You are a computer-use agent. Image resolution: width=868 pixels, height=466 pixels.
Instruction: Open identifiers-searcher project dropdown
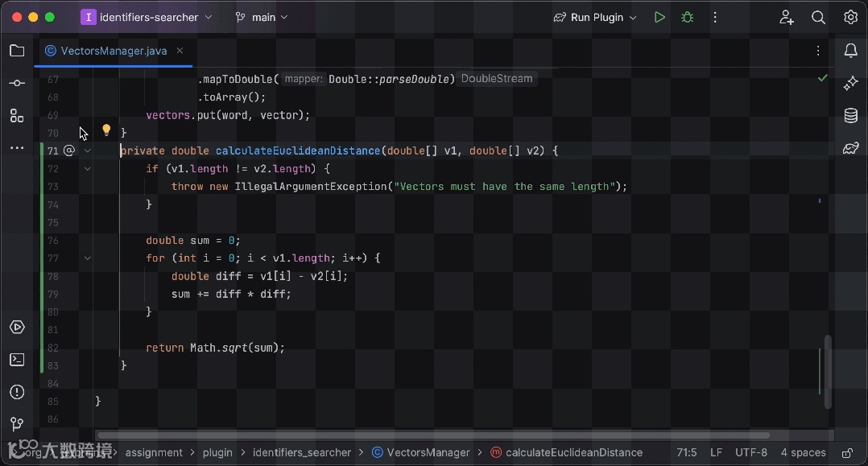click(147, 17)
